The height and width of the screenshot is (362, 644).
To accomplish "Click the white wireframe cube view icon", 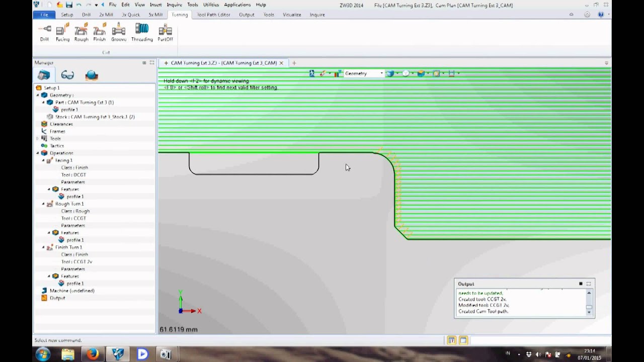I will (406, 73).
